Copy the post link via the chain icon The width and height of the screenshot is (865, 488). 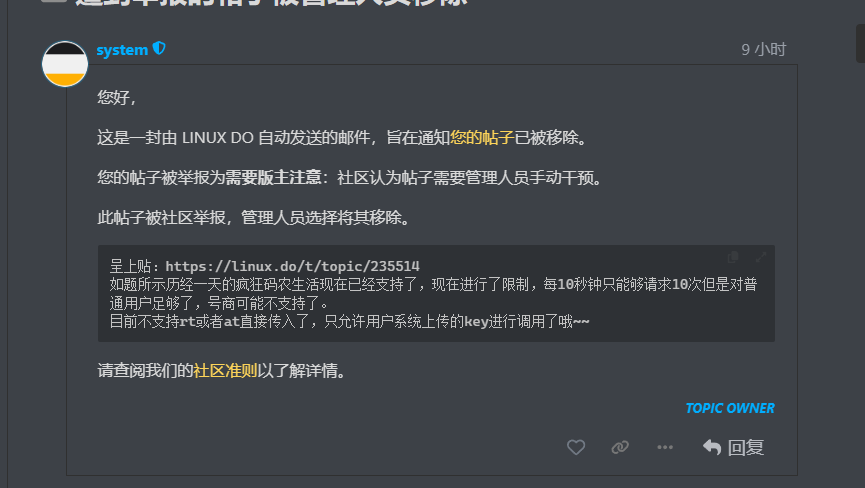click(620, 447)
